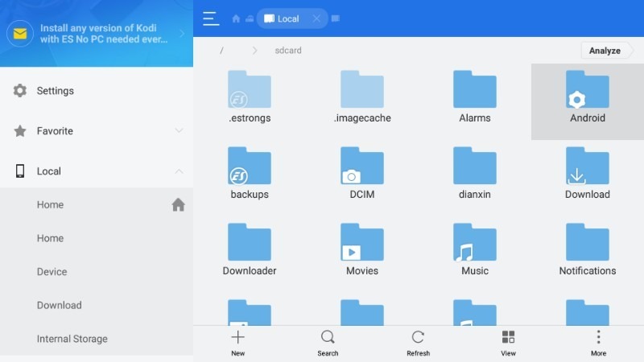Click the breadcrumb chevron before sdcard
Viewport: 644px width, 362px height.
[254, 51]
